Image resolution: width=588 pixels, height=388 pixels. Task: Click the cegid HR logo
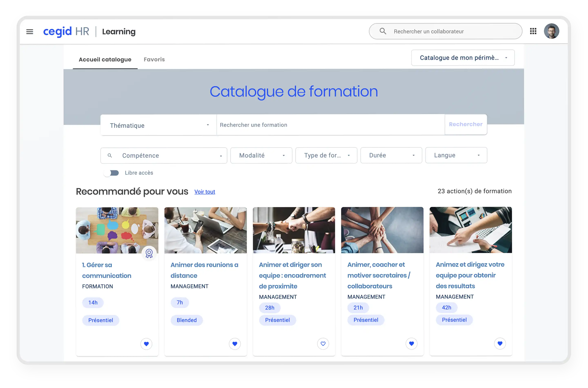[x=66, y=31]
